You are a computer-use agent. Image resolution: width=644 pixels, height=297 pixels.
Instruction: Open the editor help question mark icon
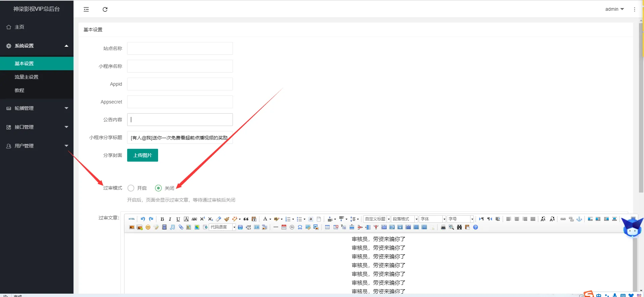(x=476, y=227)
